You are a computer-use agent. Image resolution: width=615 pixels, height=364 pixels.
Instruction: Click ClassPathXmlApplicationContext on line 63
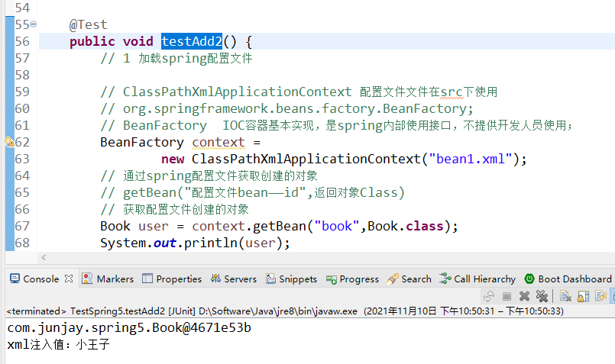click(x=306, y=159)
